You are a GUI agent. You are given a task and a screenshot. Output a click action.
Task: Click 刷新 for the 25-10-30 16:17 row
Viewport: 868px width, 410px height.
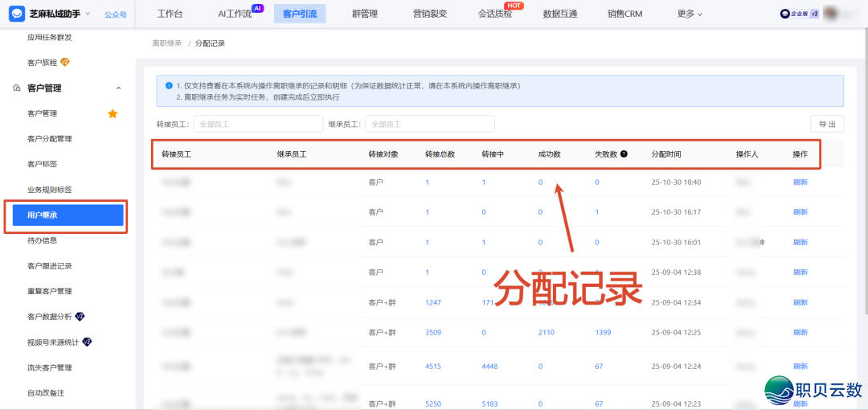click(800, 212)
